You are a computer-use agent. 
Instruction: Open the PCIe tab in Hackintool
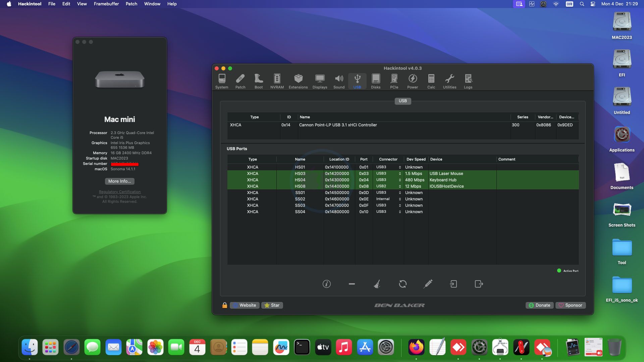point(394,81)
